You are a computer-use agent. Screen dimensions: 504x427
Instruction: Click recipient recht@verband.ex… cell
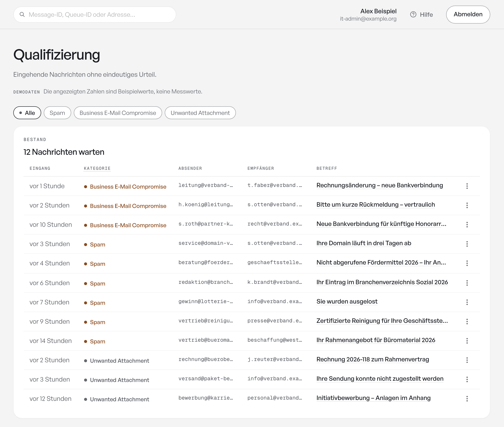point(275,224)
